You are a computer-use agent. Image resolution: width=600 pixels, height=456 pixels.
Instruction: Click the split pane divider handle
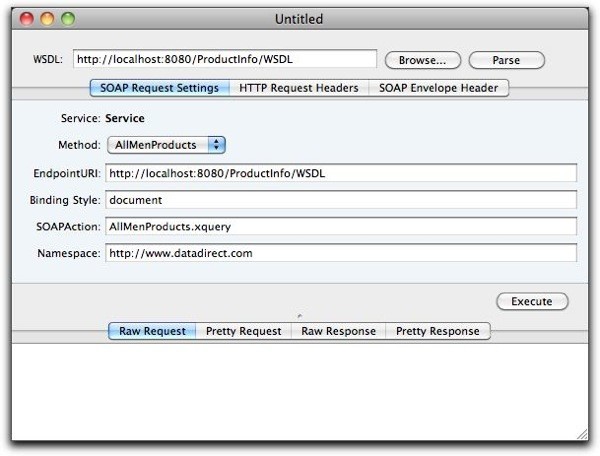coord(300,316)
